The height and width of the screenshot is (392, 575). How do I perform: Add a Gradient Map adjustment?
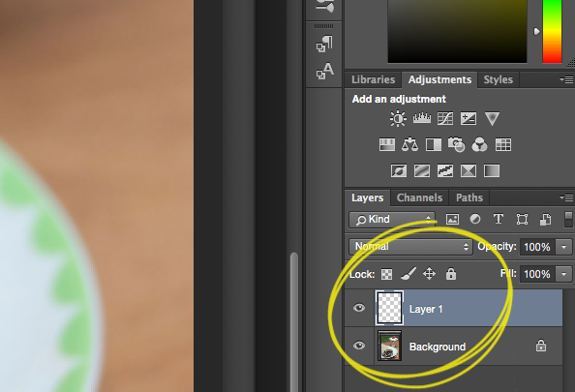492,171
